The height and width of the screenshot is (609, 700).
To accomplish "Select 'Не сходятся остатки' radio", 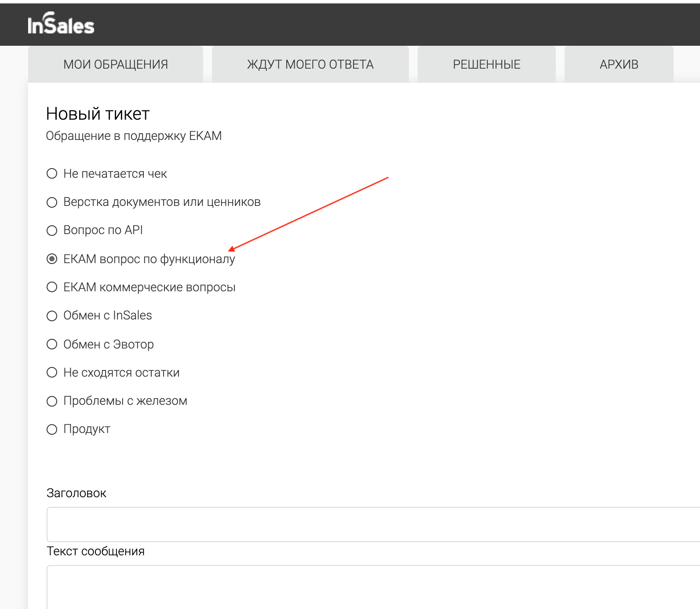I will [52, 372].
